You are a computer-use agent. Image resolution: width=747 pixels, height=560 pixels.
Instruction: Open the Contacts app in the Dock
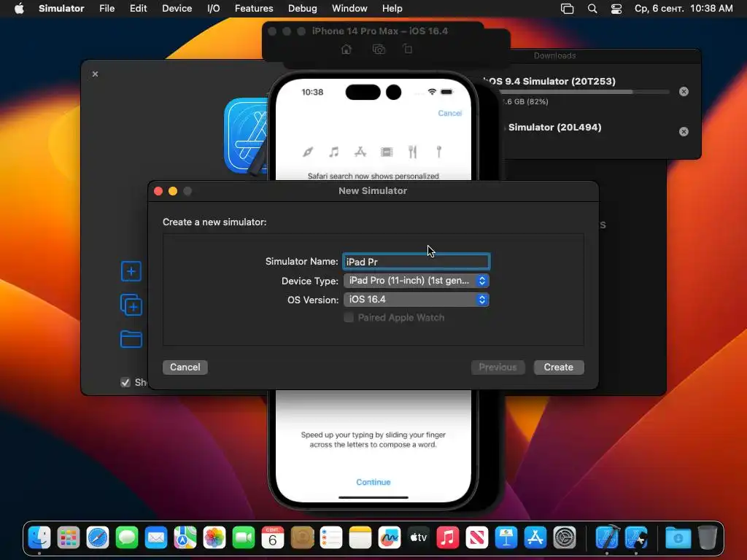click(x=302, y=538)
